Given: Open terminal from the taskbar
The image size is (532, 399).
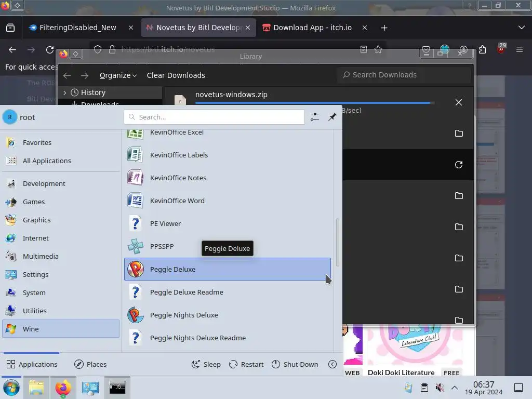Looking at the screenshot, I should point(117,388).
